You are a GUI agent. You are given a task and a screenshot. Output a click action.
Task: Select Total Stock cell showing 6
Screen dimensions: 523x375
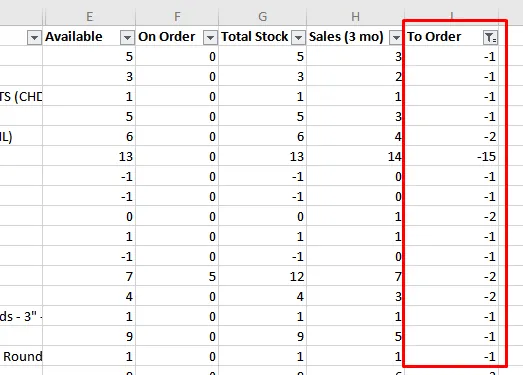coord(263,136)
